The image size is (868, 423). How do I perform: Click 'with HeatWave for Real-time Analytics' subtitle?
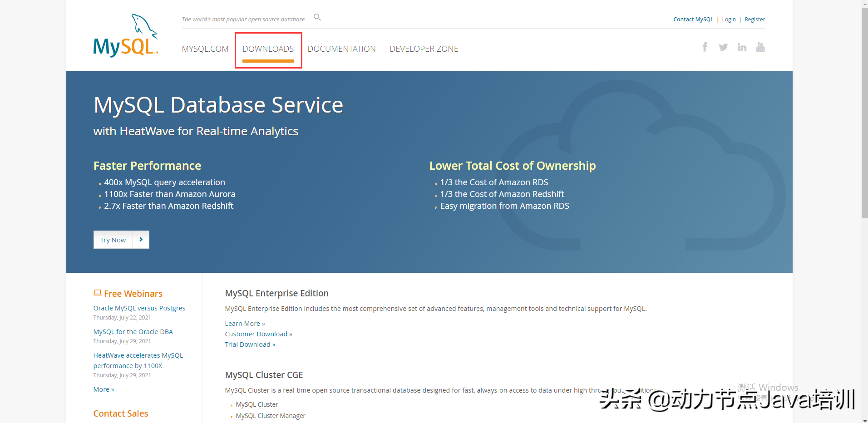[x=196, y=131]
